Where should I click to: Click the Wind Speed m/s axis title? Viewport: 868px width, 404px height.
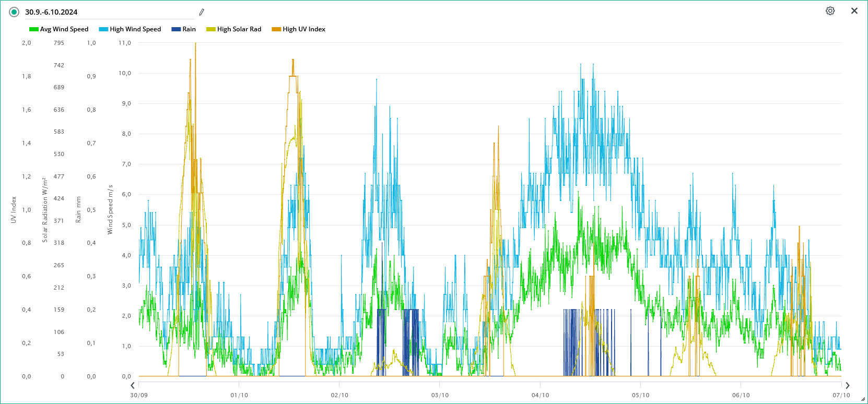pyautogui.click(x=110, y=209)
